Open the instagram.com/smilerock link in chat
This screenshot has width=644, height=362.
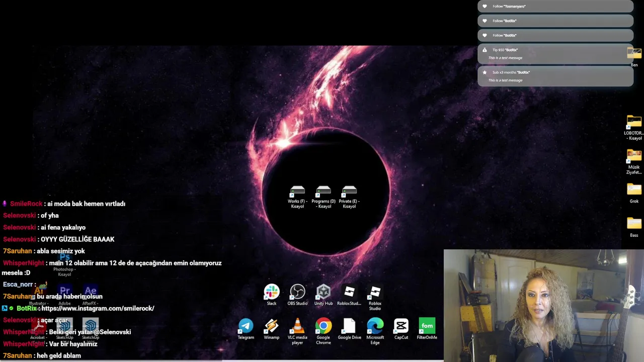click(98, 308)
